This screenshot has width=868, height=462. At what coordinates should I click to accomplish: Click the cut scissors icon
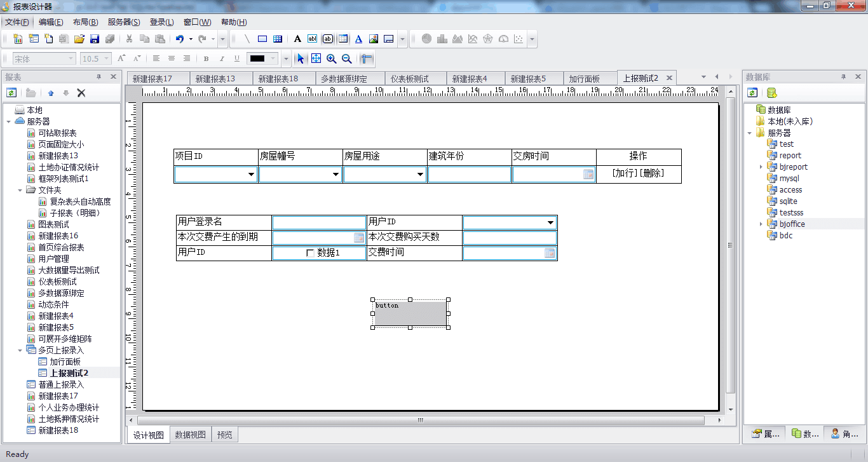(129, 39)
